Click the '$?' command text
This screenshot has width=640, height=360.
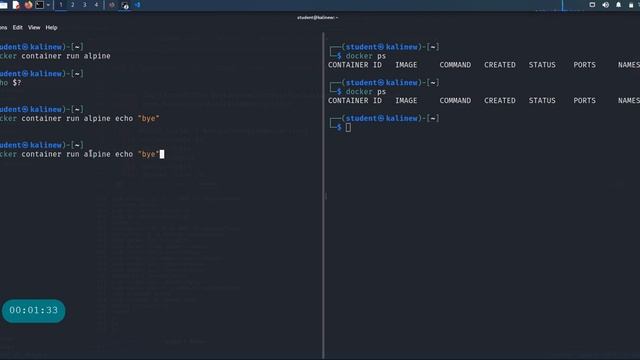click(x=17, y=82)
